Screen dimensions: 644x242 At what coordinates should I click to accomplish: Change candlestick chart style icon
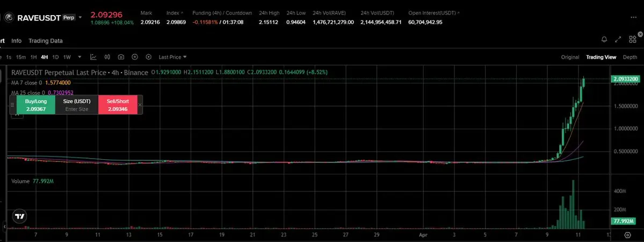tap(107, 57)
